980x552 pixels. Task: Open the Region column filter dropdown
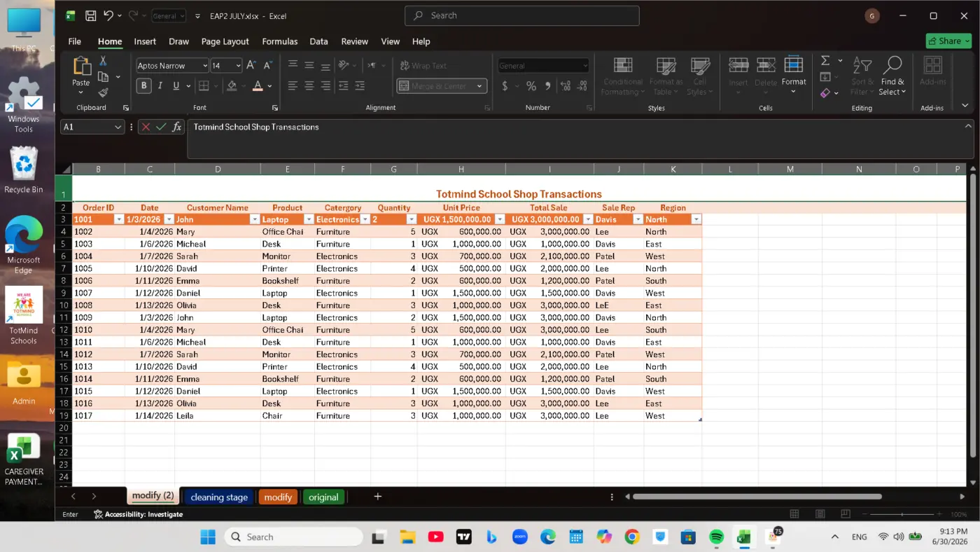pos(696,219)
